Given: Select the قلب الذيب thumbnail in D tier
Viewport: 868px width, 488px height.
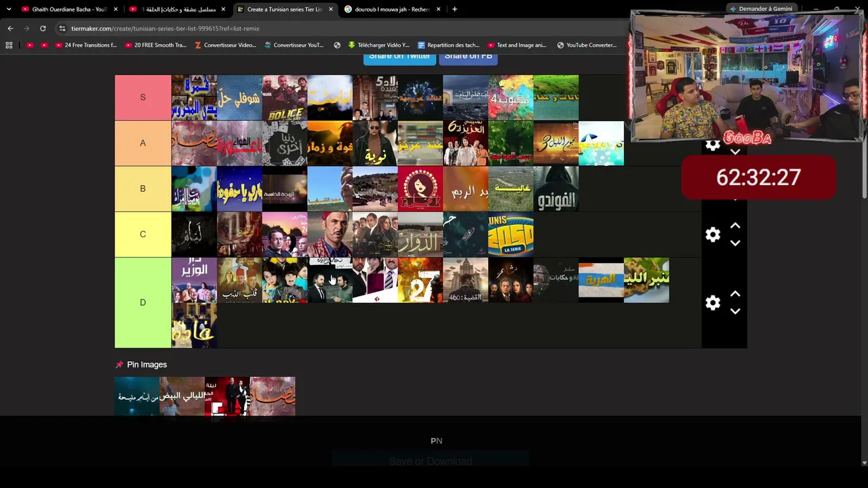Looking at the screenshot, I should pyautogui.click(x=239, y=280).
